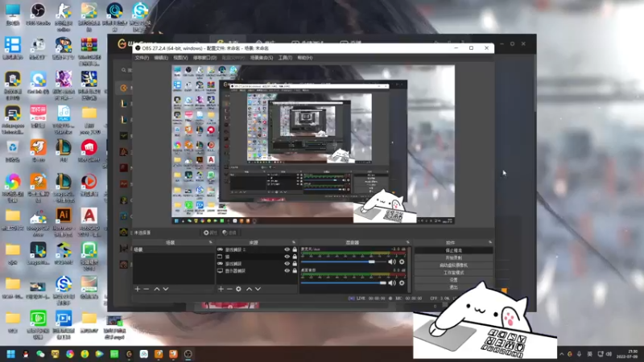Screen dimensions: 644x362
Task: Pop out the Audio Mixer (混音器) dock
Action: click(x=408, y=243)
